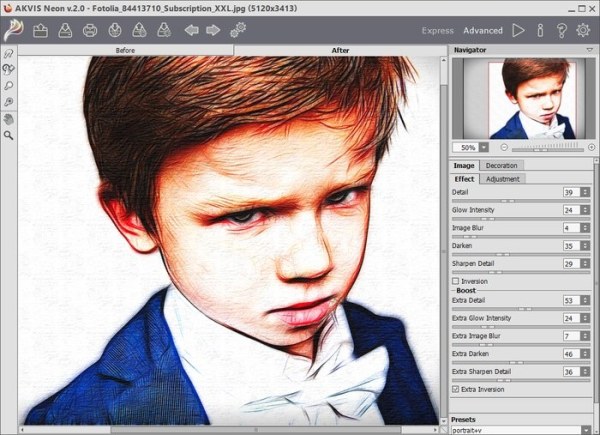Click the Detail value field
Viewport: 600px width, 435px height.
coord(569,192)
